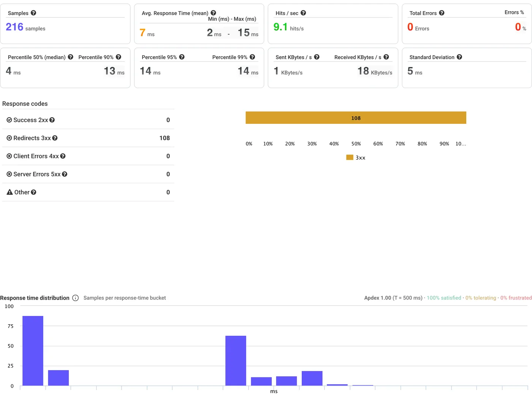Toggle the 3xx legend color swatch
Screen dimensions: 532x401
click(x=350, y=157)
